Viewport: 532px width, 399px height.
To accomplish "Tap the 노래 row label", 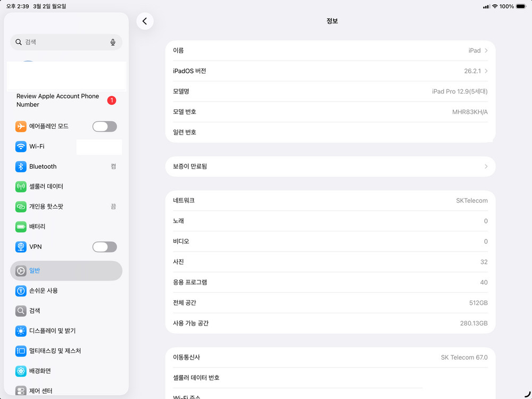I will tap(178, 221).
